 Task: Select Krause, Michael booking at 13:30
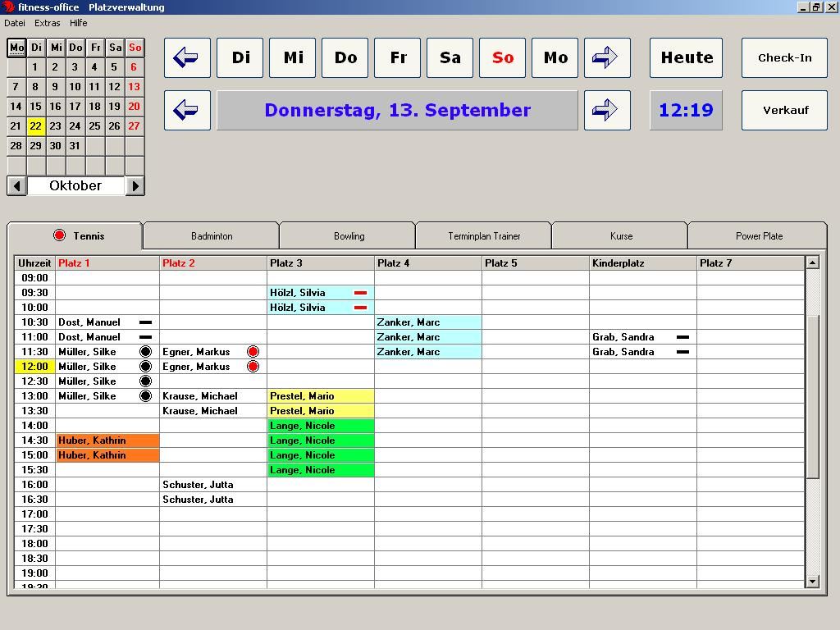click(x=213, y=411)
